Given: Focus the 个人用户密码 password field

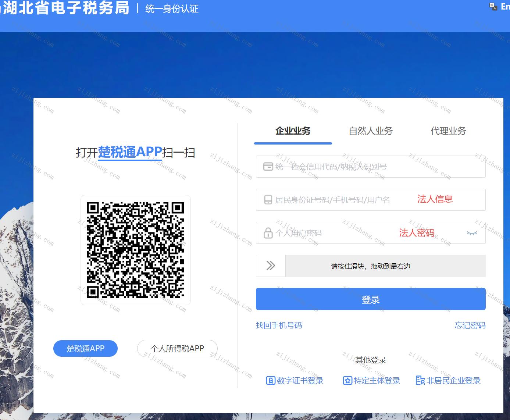Looking at the screenshot, I should point(371,233).
